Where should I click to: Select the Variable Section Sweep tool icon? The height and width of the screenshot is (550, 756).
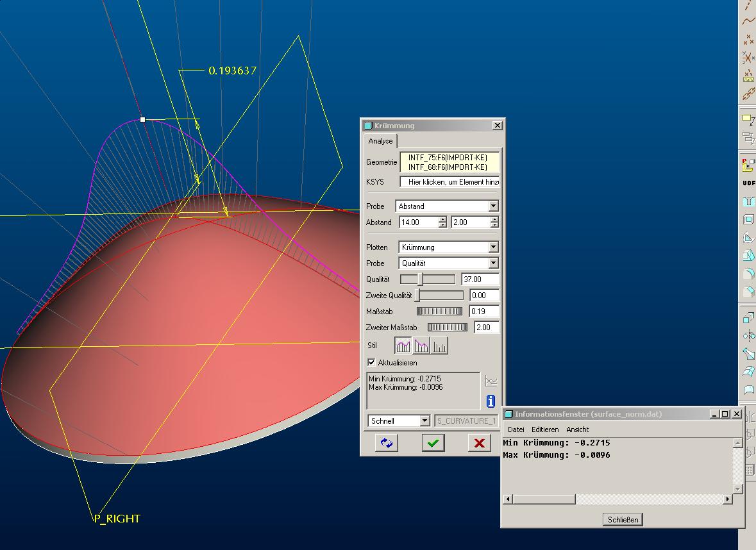click(748, 353)
